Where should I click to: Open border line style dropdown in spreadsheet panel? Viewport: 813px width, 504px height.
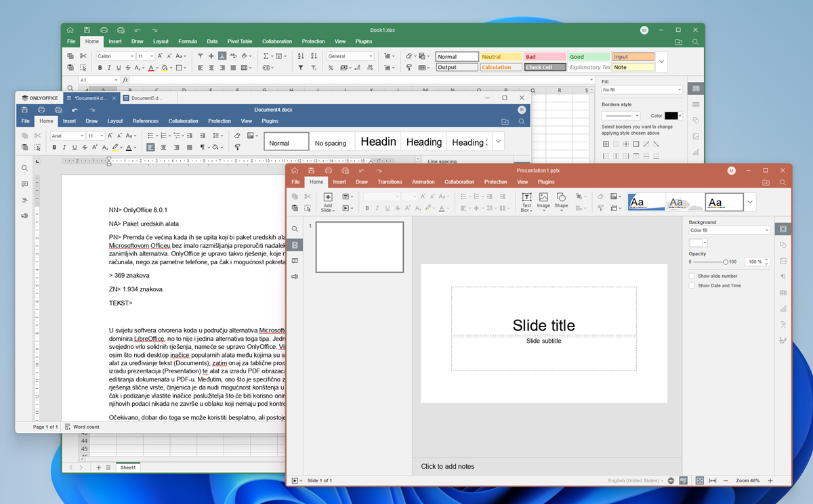(x=621, y=116)
